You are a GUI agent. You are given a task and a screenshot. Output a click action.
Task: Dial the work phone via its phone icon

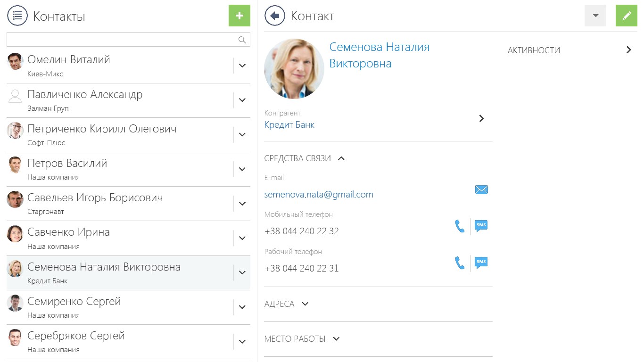click(x=460, y=263)
